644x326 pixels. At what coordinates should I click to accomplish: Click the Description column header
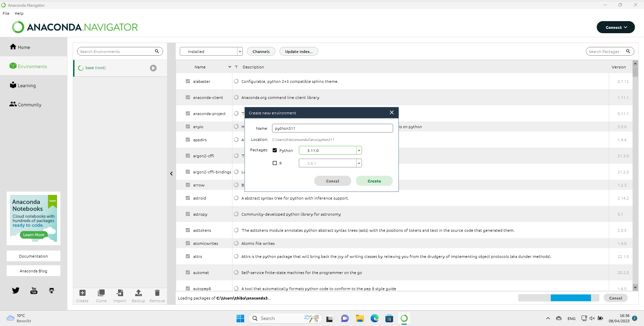click(x=253, y=67)
